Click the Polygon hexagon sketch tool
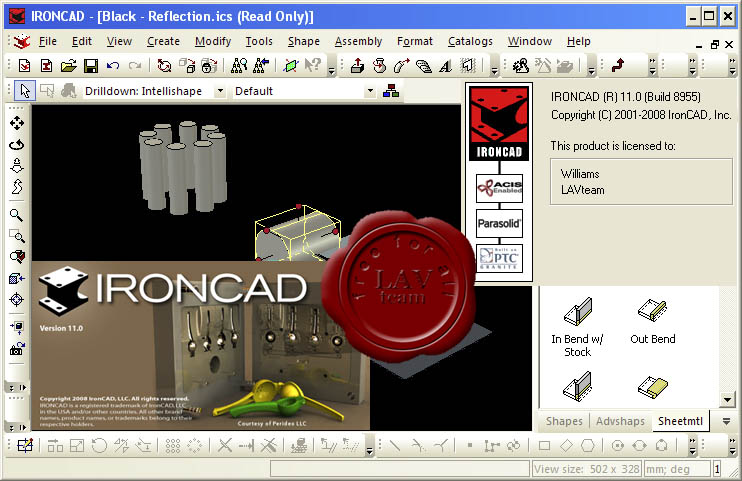Image resolution: width=742 pixels, height=481 pixels. pyautogui.click(x=588, y=445)
